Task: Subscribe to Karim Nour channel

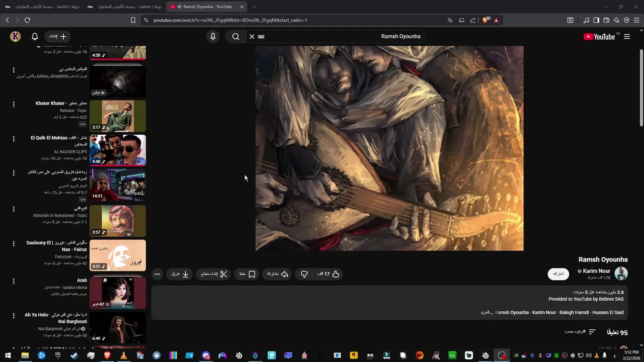Action: 558,274
